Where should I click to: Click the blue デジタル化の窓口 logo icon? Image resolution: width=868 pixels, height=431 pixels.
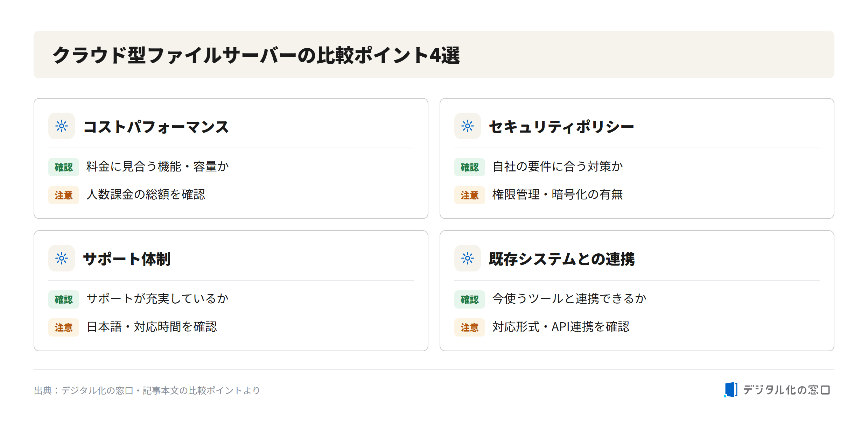click(731, 390)
